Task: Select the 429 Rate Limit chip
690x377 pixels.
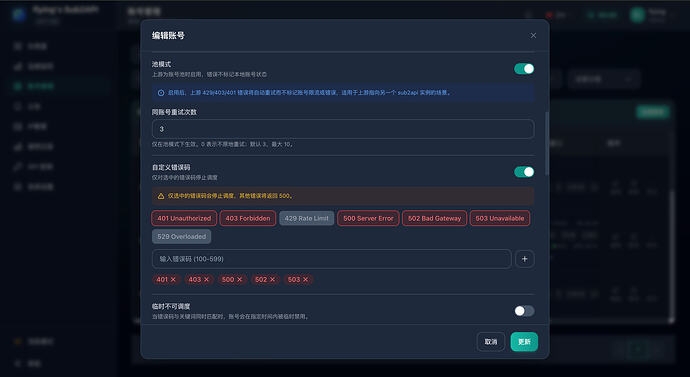Action: [x=306, y=218]
